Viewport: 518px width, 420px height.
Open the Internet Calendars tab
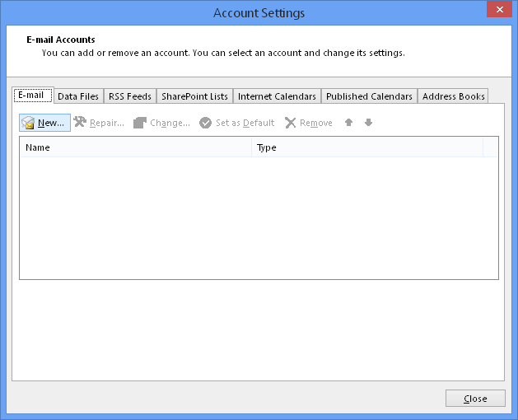click(x=277, y=96)
